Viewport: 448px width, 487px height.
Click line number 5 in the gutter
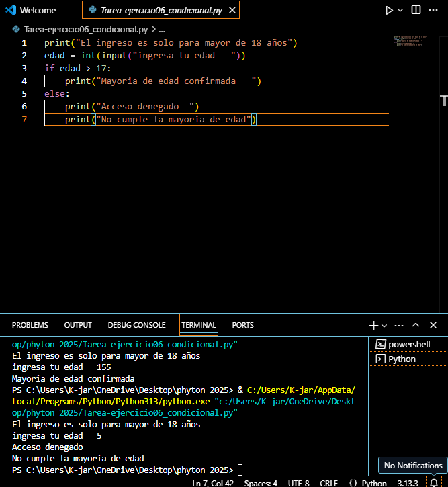24,94
